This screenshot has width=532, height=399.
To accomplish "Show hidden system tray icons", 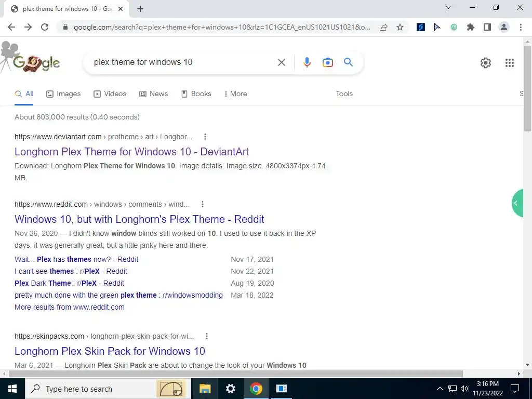I will tap(440, 389).
